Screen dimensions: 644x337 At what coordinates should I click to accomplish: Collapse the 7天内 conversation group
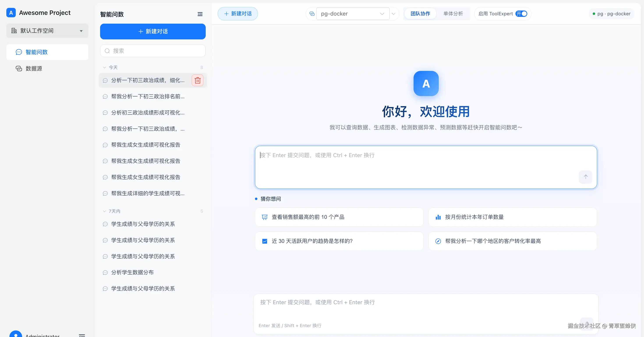(x=104, y=211)
